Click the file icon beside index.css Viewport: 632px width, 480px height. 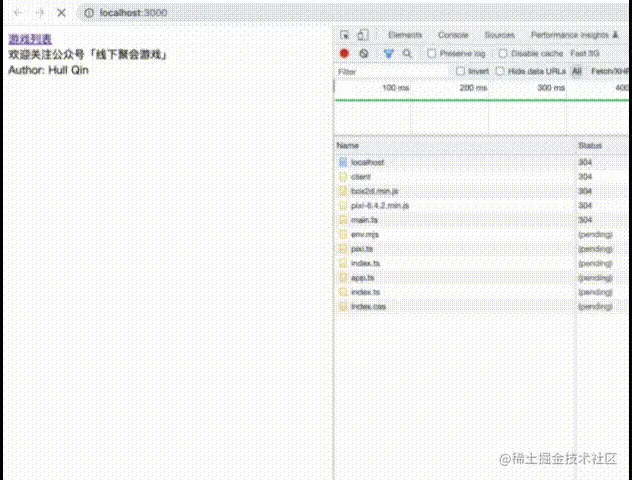(x=343, y=307)
